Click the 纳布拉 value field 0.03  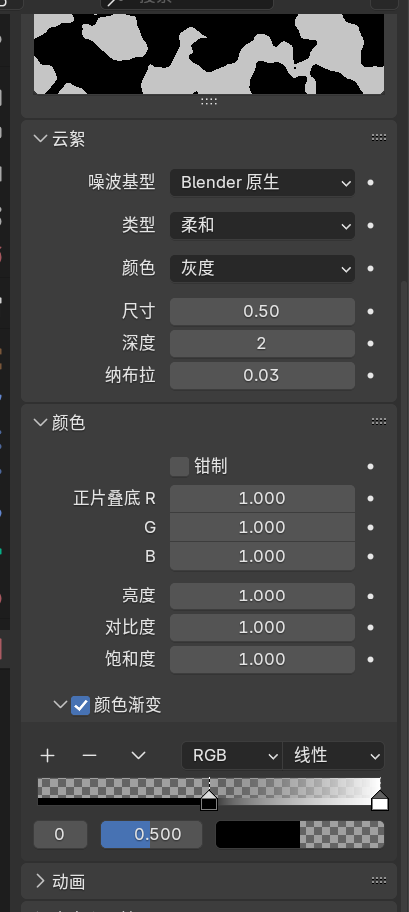click(262, 376)
